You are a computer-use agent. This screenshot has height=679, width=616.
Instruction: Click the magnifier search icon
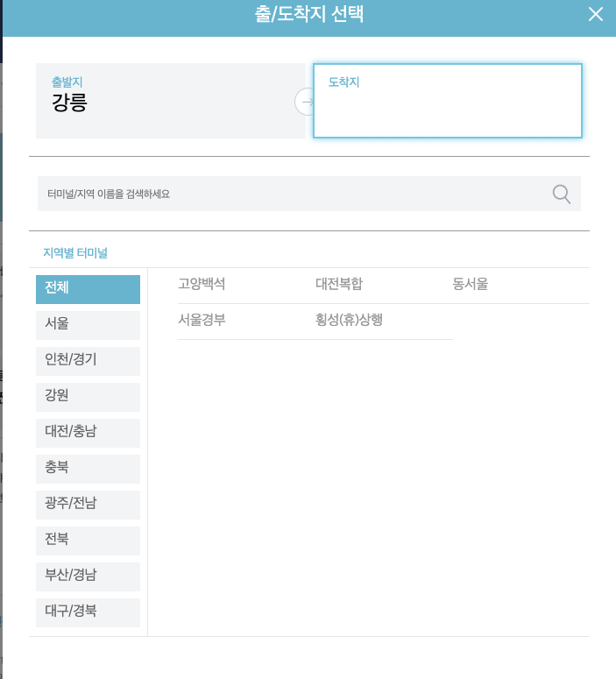562,194
